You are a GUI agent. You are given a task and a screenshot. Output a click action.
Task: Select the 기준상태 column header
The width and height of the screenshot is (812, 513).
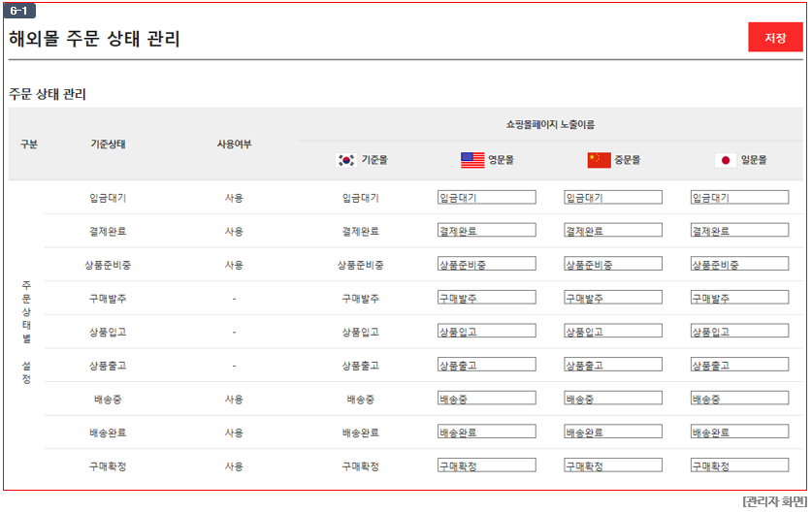click(x=108, y=144)
